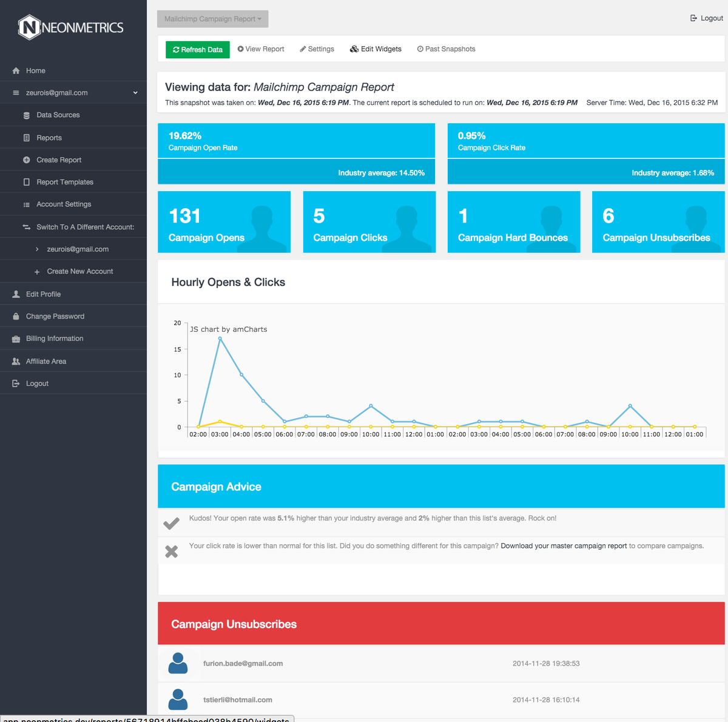
Task: Click the View Report play icon
Action: pos(240,49)
